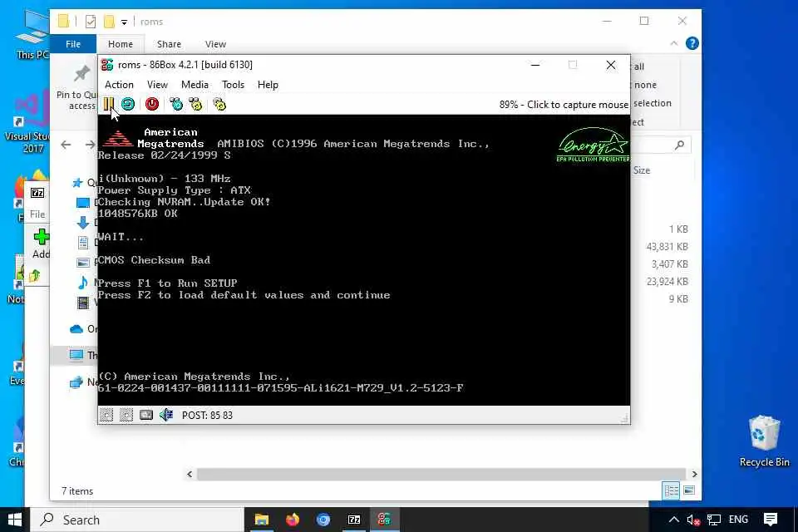Click the Explorer search magnifier icon
798x532 pixels.
click(x=679, y=145)
